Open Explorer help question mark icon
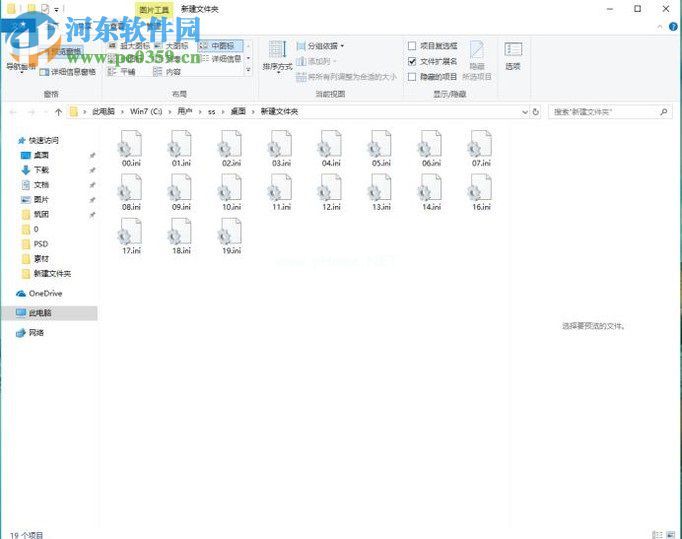This screenshot has height=539, width=682. [673, 27]
